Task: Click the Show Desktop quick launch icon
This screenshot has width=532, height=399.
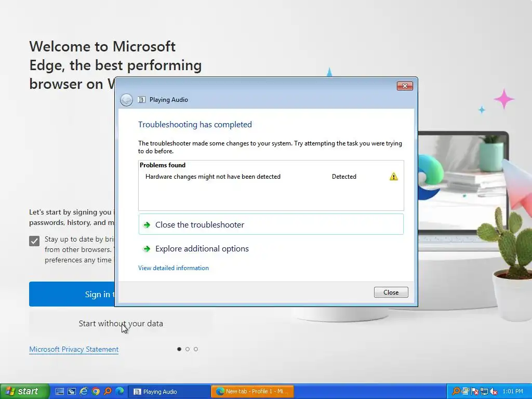Action: 60,392
